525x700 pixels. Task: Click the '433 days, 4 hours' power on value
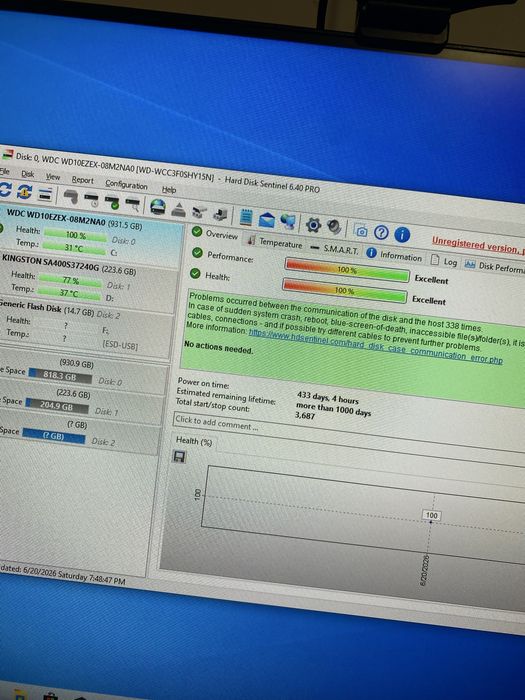328,397
